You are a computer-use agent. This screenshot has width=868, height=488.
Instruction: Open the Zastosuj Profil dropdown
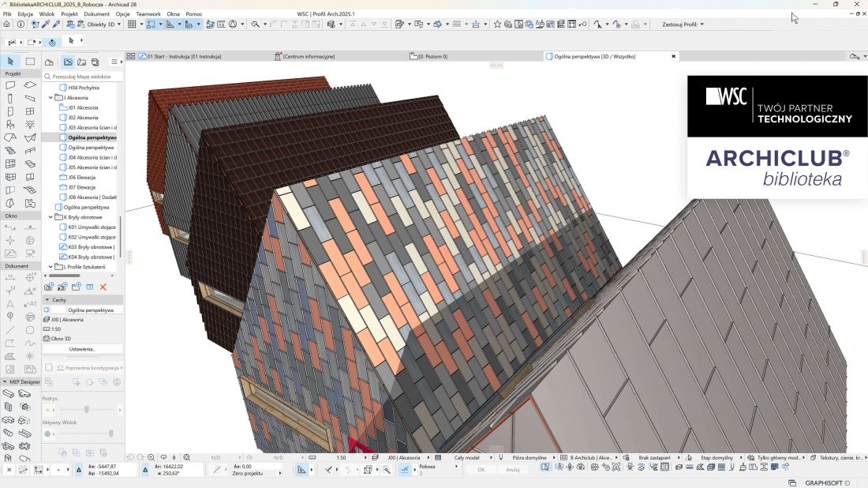(683, 24)
